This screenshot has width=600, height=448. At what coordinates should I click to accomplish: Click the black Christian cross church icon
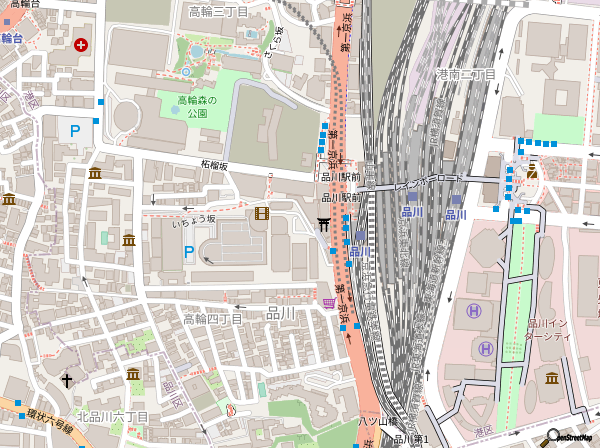68,380
